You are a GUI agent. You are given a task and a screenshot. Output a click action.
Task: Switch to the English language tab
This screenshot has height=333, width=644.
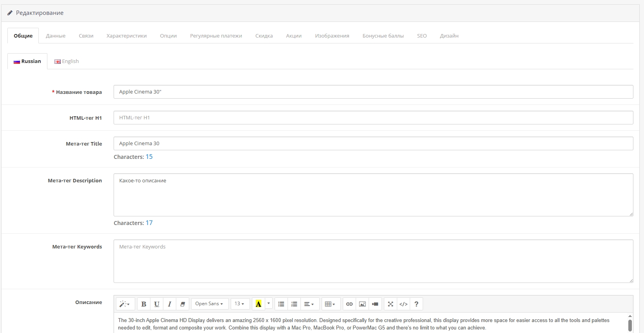point(67,61)
